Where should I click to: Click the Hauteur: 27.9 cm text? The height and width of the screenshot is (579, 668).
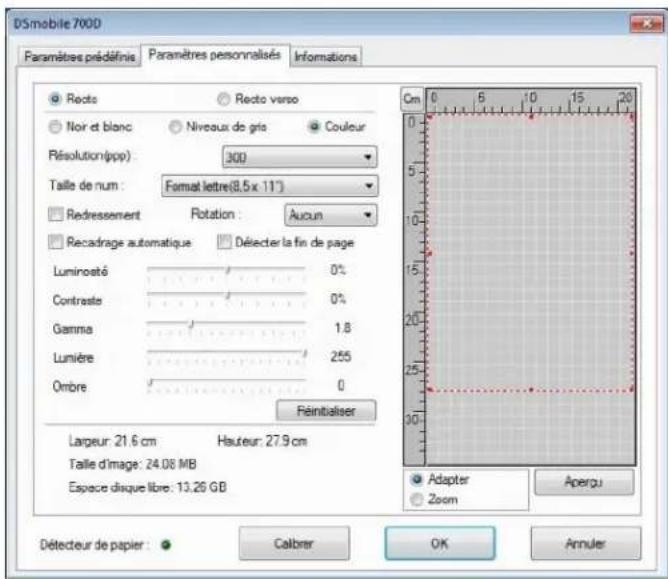[x=262, y=441]
